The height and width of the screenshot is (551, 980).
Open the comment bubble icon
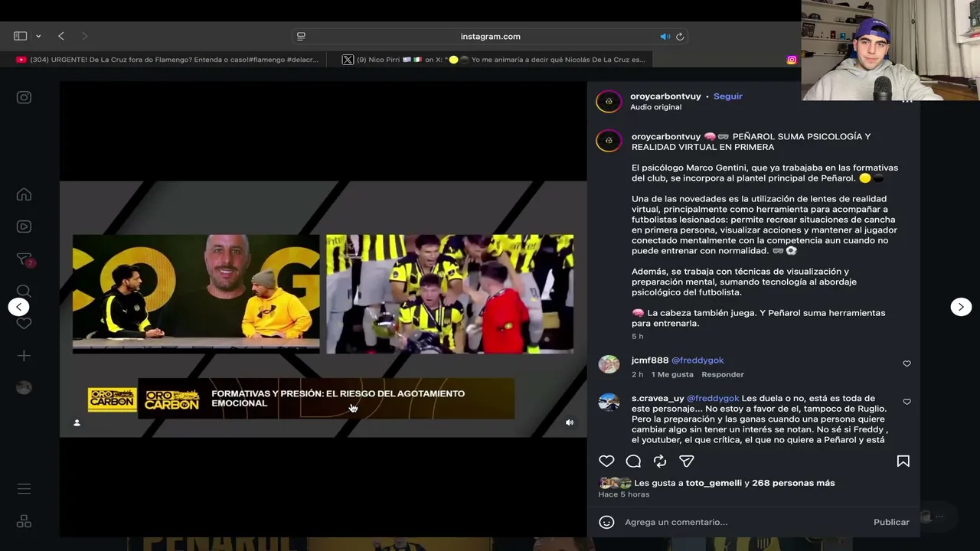coord(633,461)
